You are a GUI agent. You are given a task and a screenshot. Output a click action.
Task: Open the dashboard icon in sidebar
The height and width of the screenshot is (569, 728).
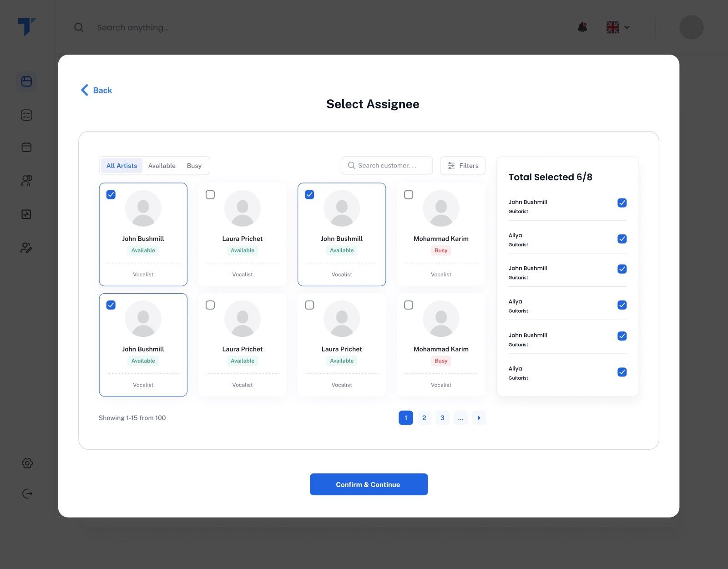pyautogui.click(x=26, y=81)
